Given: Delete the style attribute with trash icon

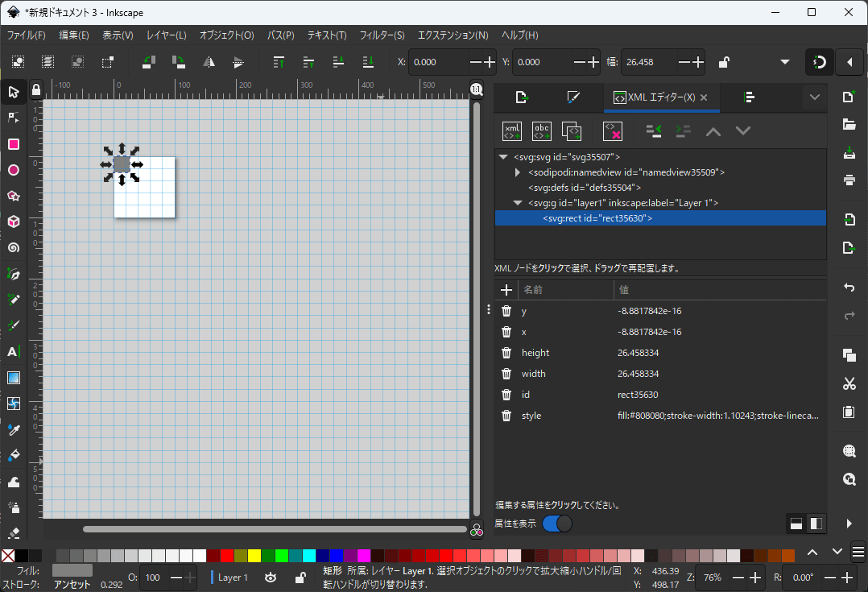Looking at the screenshot, I should [506, 416].
